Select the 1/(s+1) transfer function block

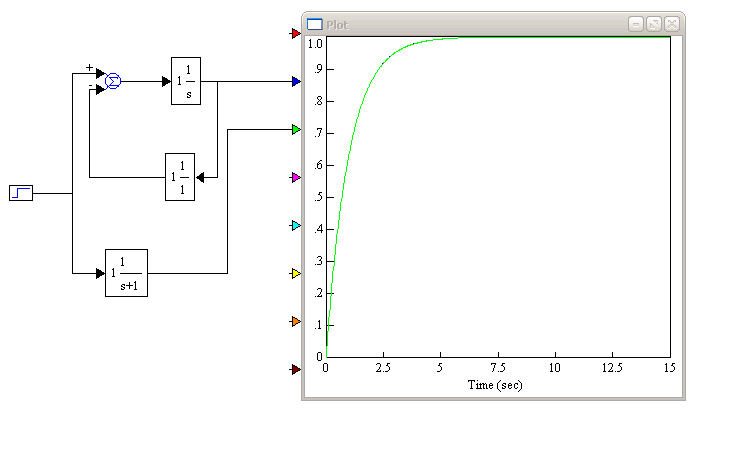pyautogui.click(x=126, y=273)
